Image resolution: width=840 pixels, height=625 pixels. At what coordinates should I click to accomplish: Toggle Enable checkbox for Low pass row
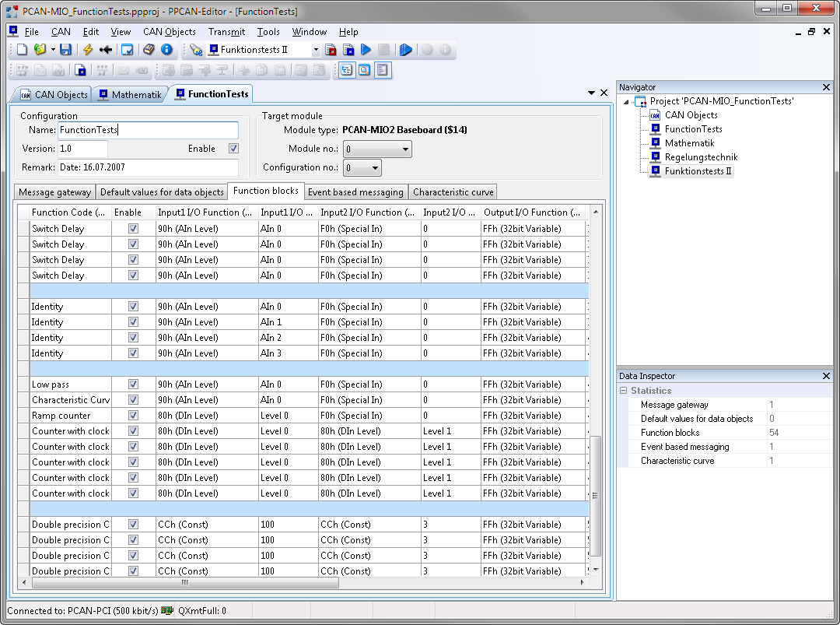[x=133, y=384]
